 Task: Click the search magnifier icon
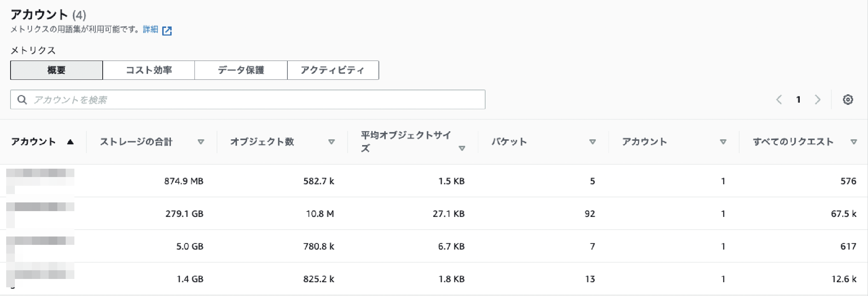(x=22, y=99)
